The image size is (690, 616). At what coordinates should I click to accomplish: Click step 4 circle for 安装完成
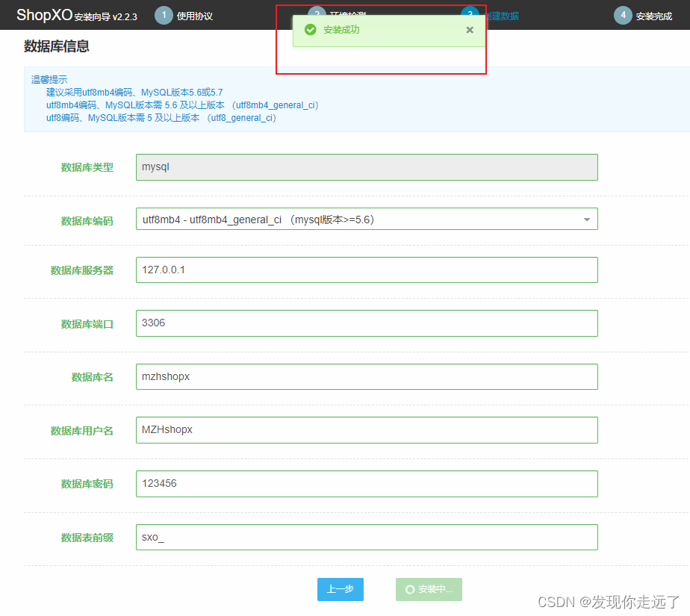click(x=623, y=16)
